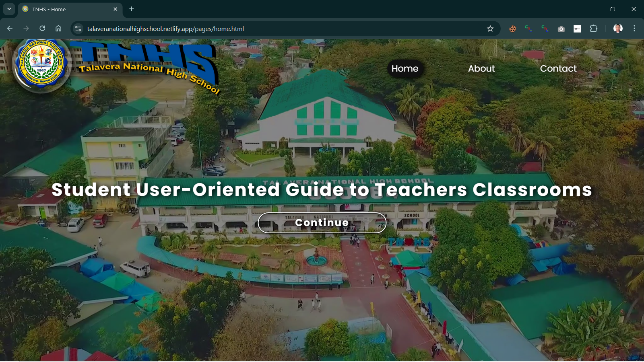Click the Talavera National High School seal
This screenshot has height=362, width=644.
42,64
